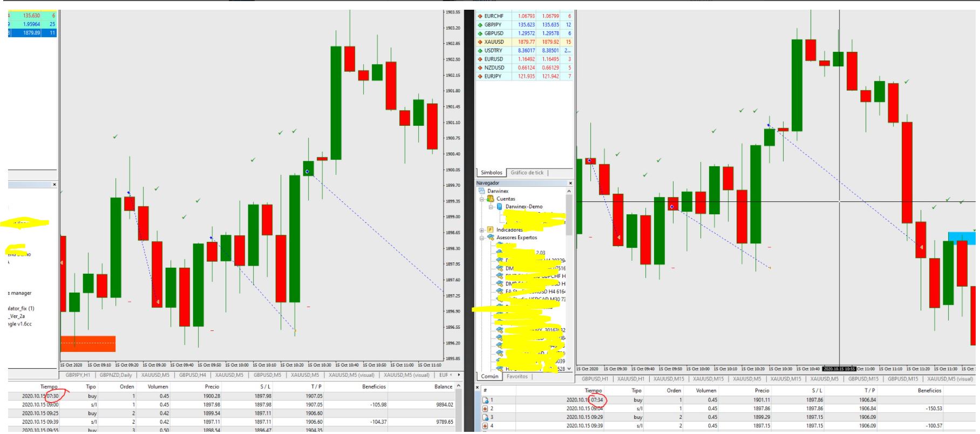Click the GBPJPY symbol arrow icon
Viewport: 980px width, 434px height.
coord(480,25)
